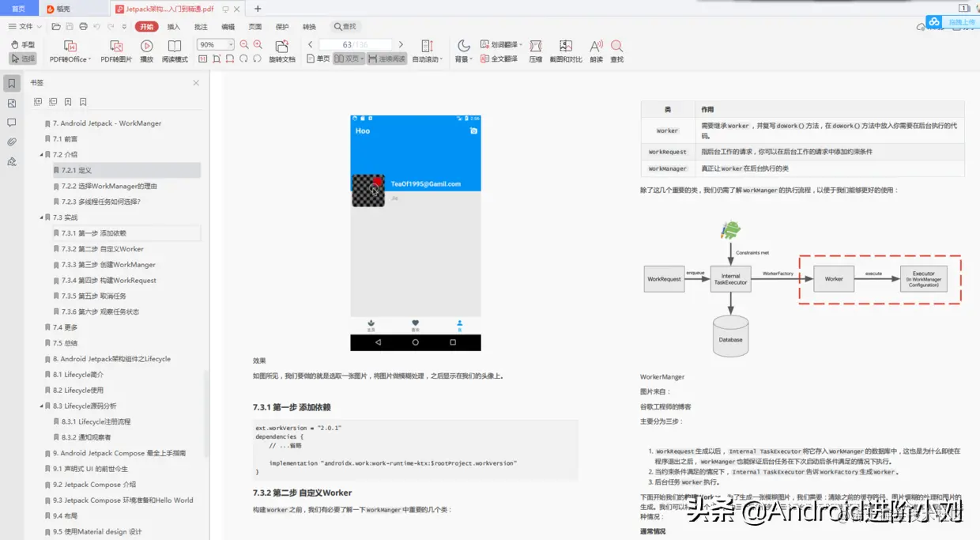Viewport: 980px width, 540px height.
Task: Switch to the 首页 home tab
Action: (x=18, y=9)
